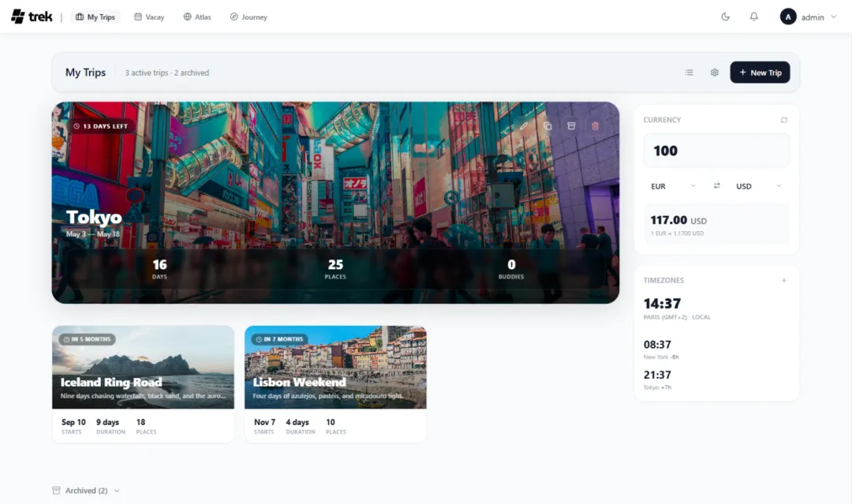
Task: Delete the Tokyo trip with the red trash icon
Action: [x=596, y=126]
